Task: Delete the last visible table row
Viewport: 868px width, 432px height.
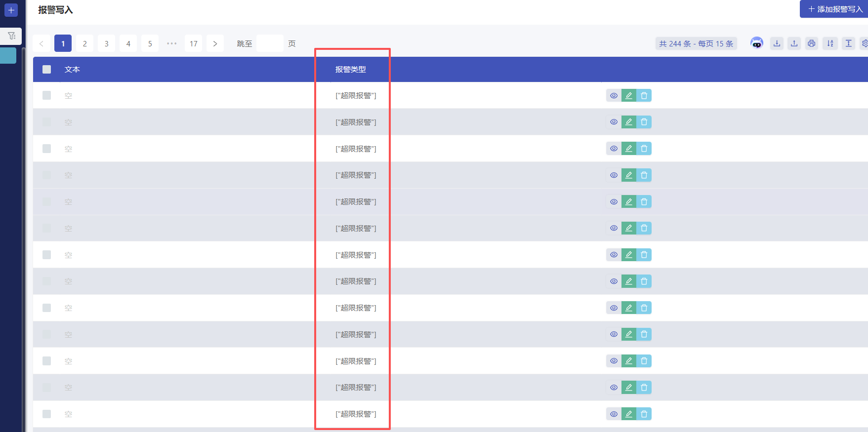Action: (x=644, y=414)
